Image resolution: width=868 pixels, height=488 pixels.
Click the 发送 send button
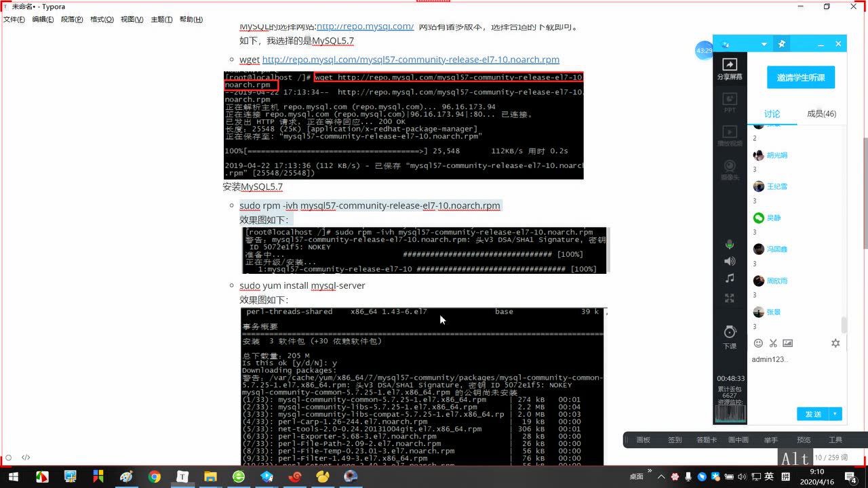pos(813,414)
